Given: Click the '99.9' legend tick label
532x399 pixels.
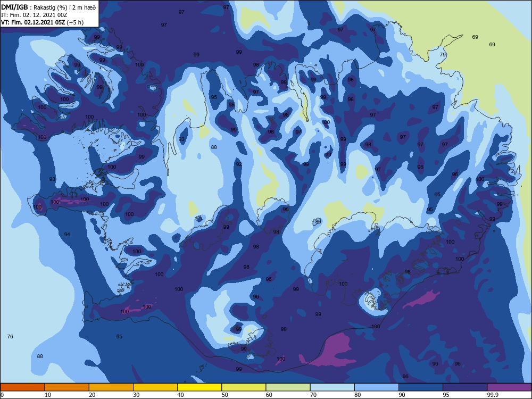Looking at the screenshot, I should [x=492, y=395].
